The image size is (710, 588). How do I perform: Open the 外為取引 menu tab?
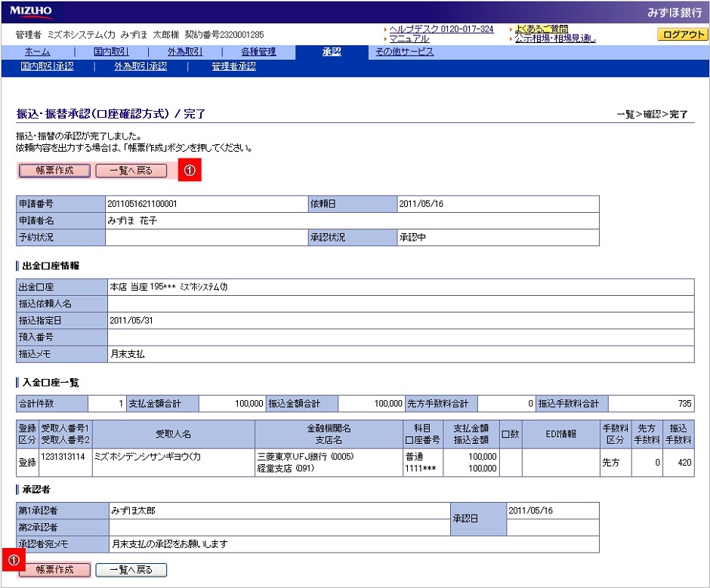click(x=185, y=51)
